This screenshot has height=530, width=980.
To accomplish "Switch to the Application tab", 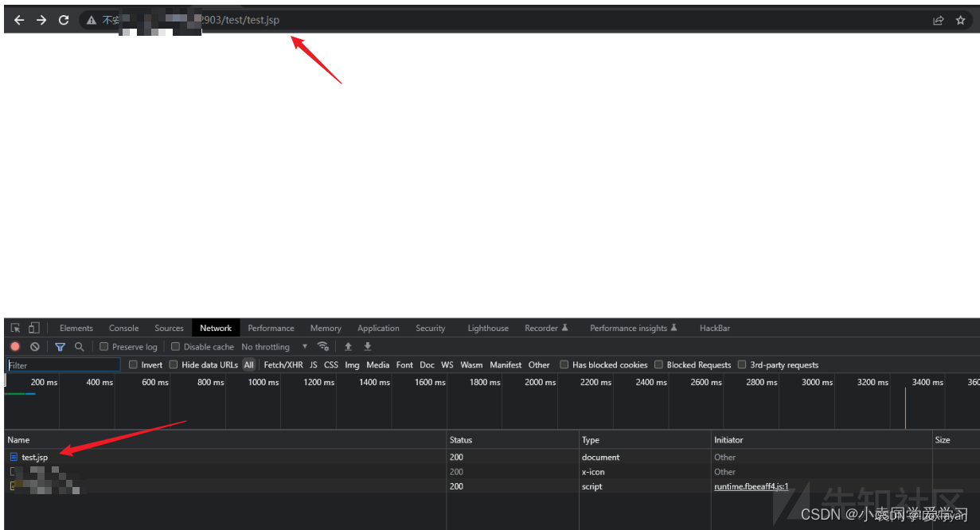I will (378, 328).
